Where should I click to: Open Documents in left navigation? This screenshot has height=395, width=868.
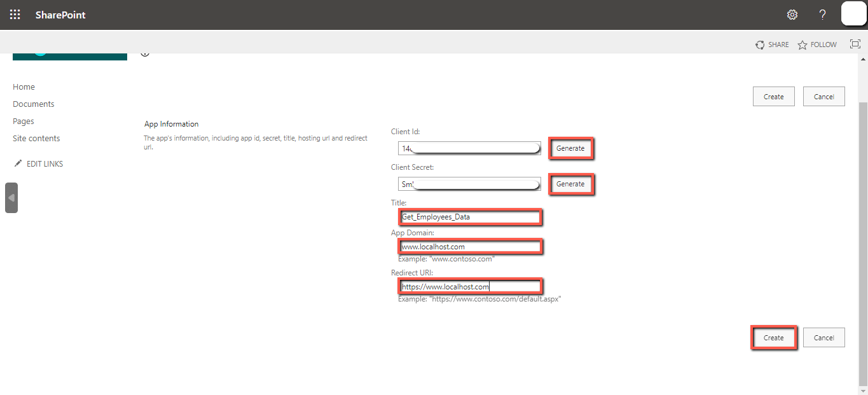34,104
